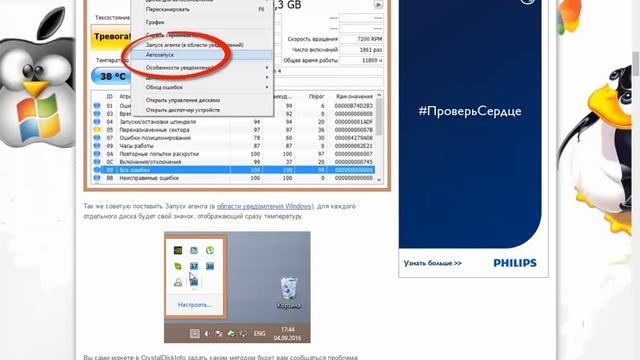
Task: Click the attribute table scrollbar down arrow
Action: point(379,180)
